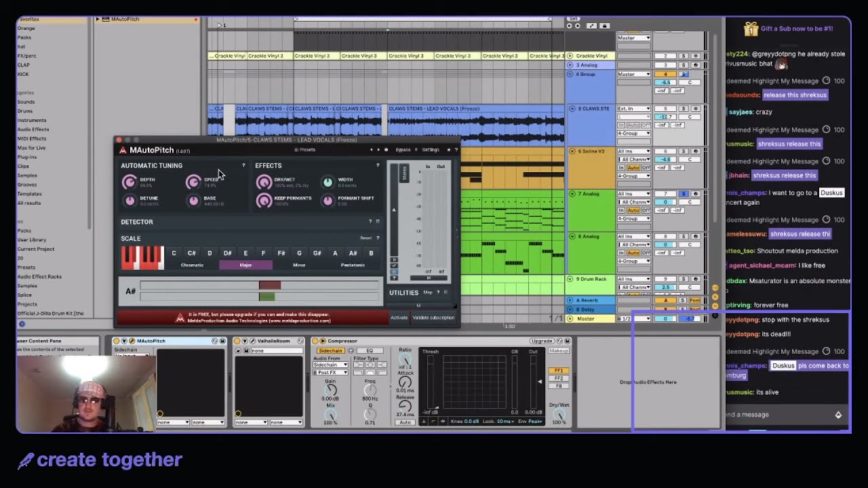Reset the MAutoPitch scale

click(366, 238)
